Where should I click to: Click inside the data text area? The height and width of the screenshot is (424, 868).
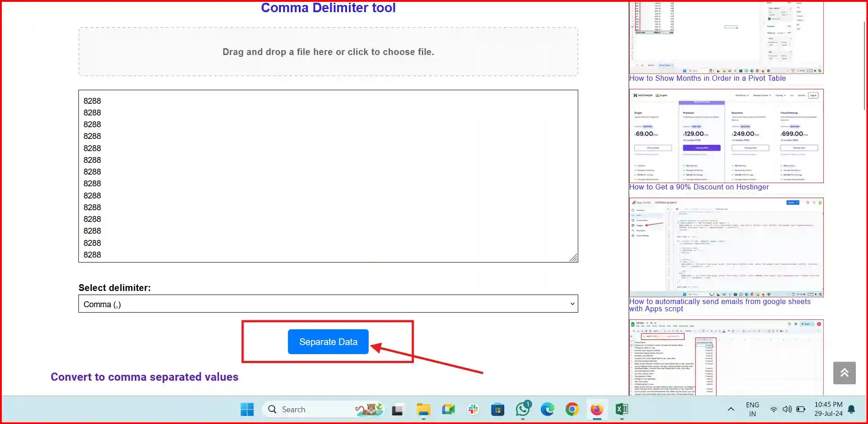tap(328, 176)
